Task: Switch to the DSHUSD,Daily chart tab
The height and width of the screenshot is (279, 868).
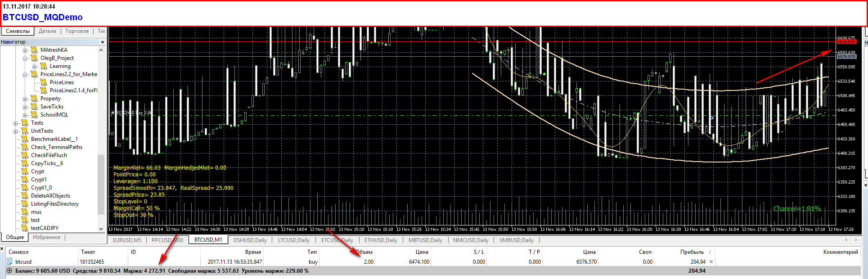Action: tap(250, 240)
